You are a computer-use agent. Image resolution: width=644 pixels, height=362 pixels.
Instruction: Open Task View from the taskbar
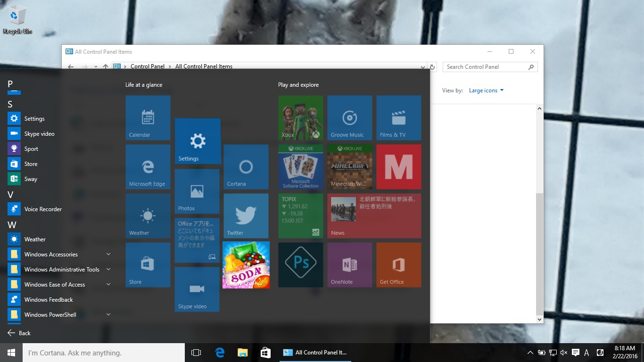pos(196,353)
